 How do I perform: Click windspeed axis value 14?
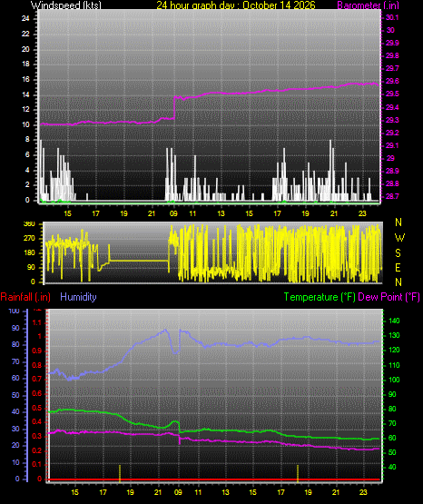point(25,94)
